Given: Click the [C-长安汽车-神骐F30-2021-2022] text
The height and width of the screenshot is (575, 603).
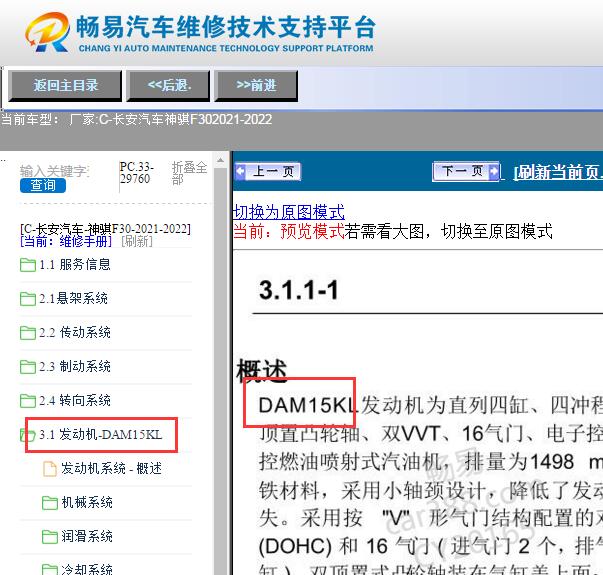Looking at the screenshot, I should (x=105, y=229).
